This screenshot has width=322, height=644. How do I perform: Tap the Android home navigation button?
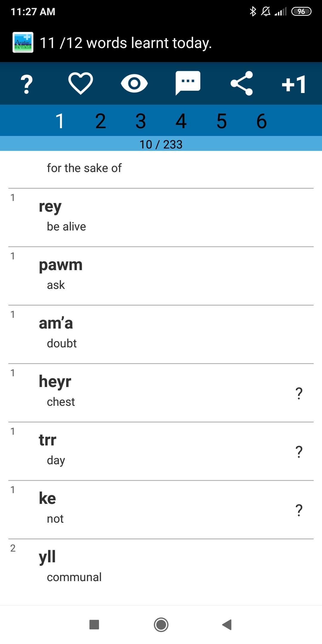(x=161, y=624)
